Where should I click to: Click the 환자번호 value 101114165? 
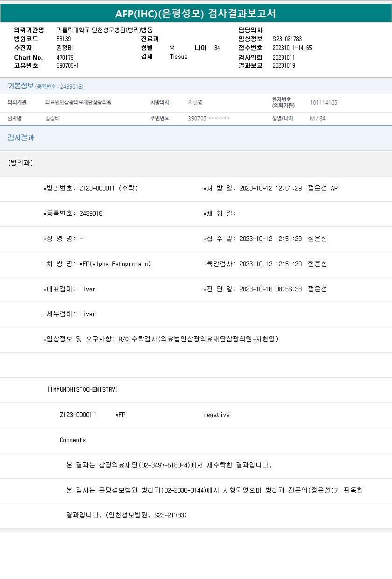323,102
